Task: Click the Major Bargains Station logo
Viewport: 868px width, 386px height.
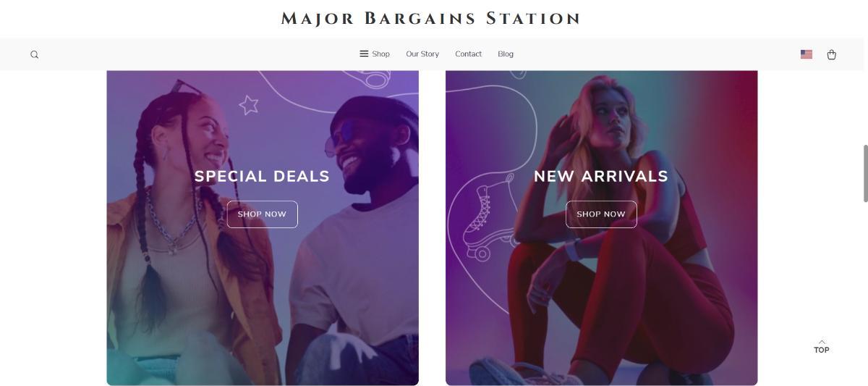Action: 431,19
